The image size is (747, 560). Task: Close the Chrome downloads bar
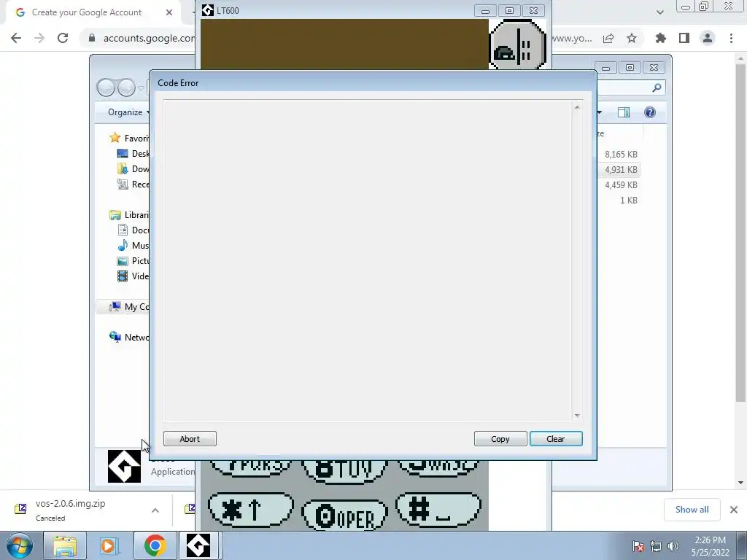(x=734, y=510)
